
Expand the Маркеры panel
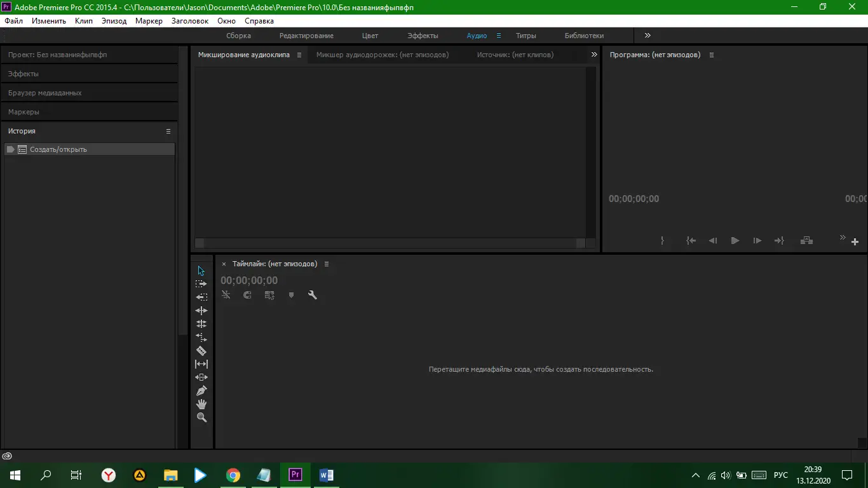click(x=89, y=112)
